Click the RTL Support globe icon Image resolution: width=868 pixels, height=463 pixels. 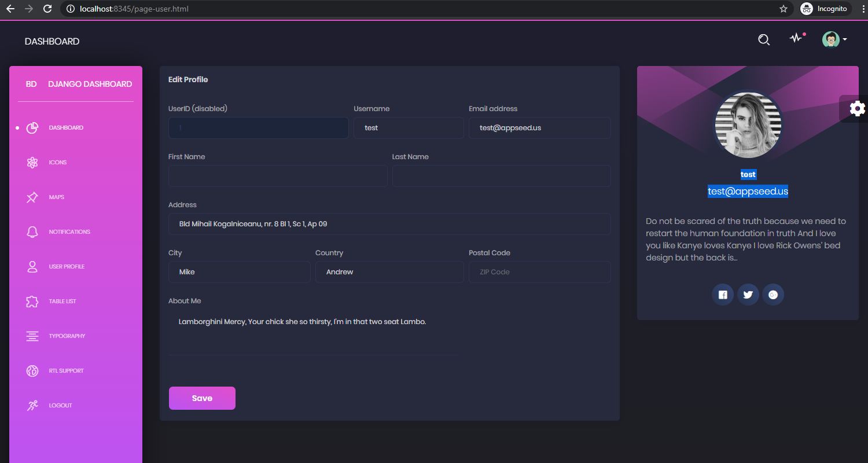(x=32, y=371)
